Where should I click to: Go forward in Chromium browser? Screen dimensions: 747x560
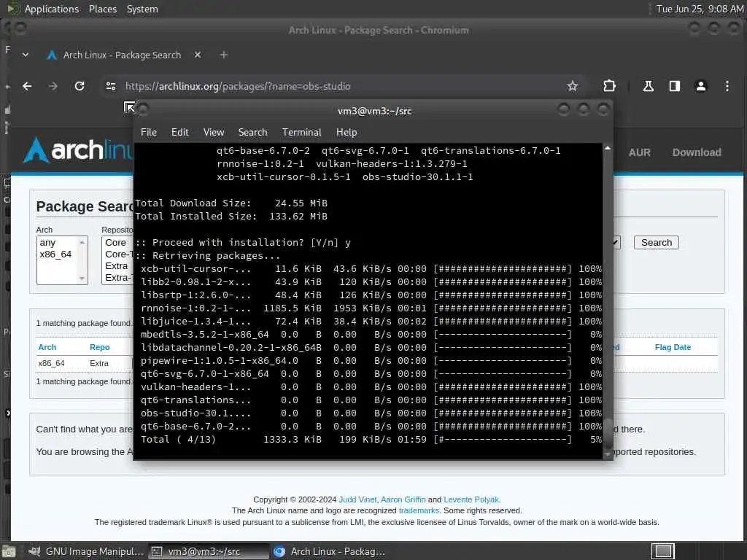53,86
